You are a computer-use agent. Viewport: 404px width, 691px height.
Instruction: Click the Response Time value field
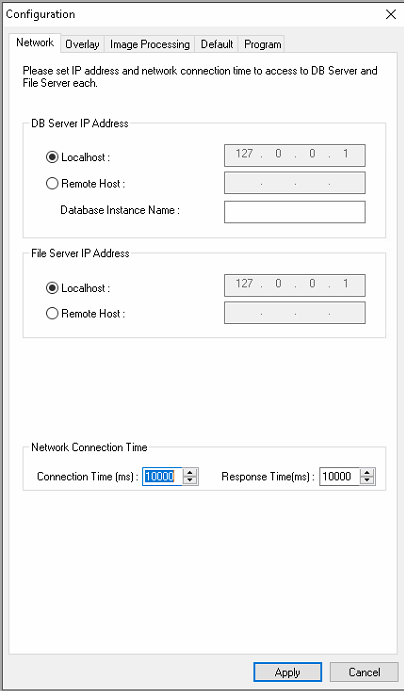coord(339,476)
